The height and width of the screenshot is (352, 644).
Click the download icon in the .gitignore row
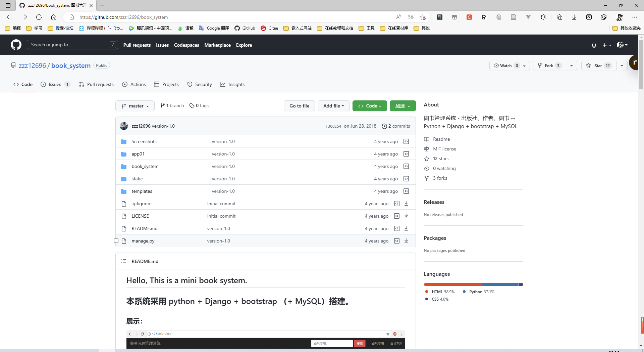[406, 204]
